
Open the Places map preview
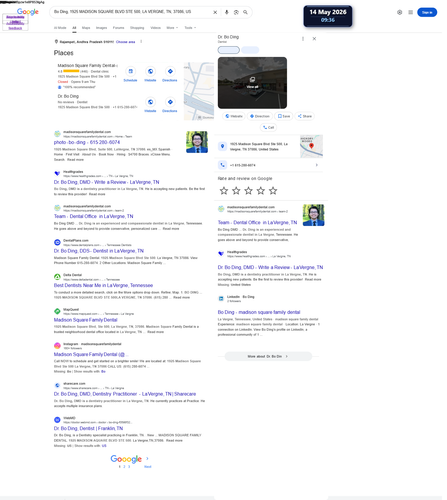[199, 91]
